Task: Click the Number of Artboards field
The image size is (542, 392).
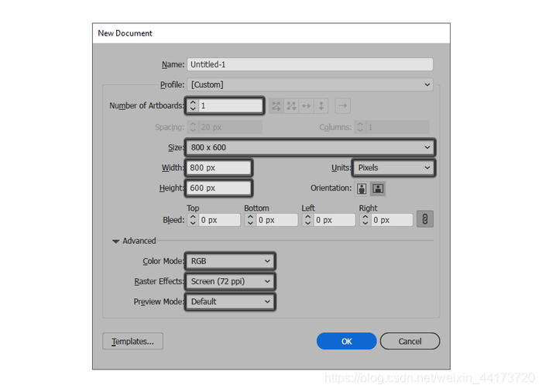Action: pos(231,105)
